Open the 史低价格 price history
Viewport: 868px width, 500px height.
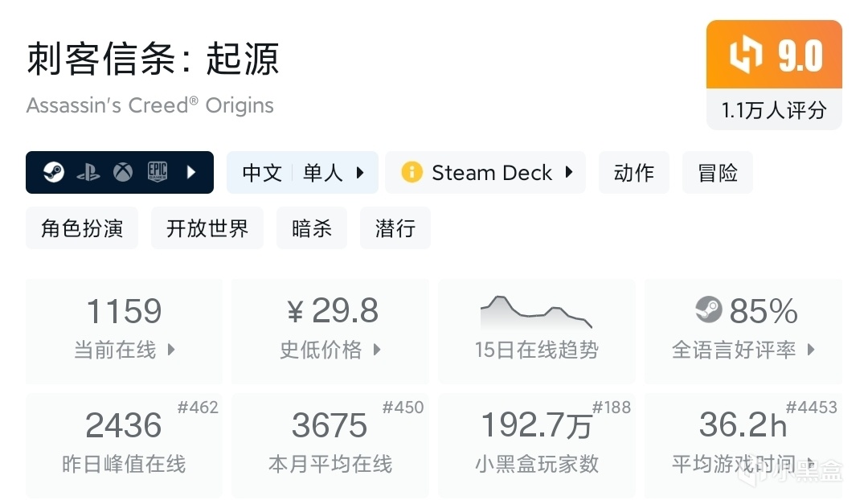[x=377, y=350]
